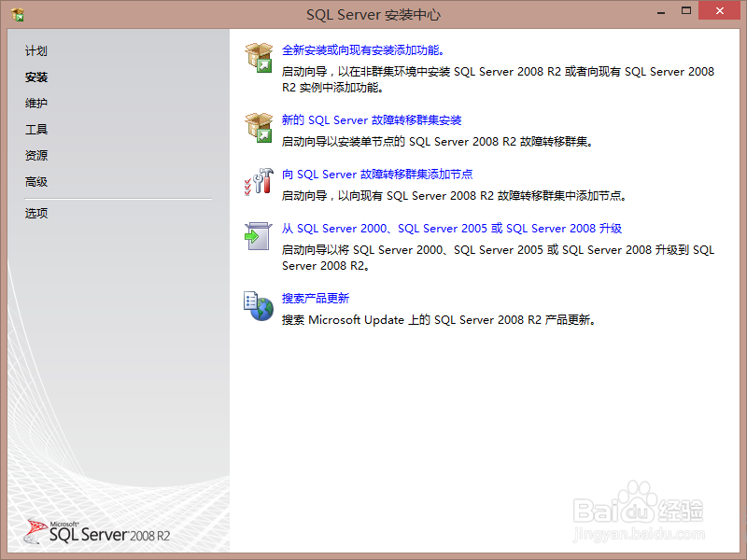The width and height of the screenshot is (747, 560).
Task: Maximize the SQL Server 安装中心 window
Action: [686, 11]
